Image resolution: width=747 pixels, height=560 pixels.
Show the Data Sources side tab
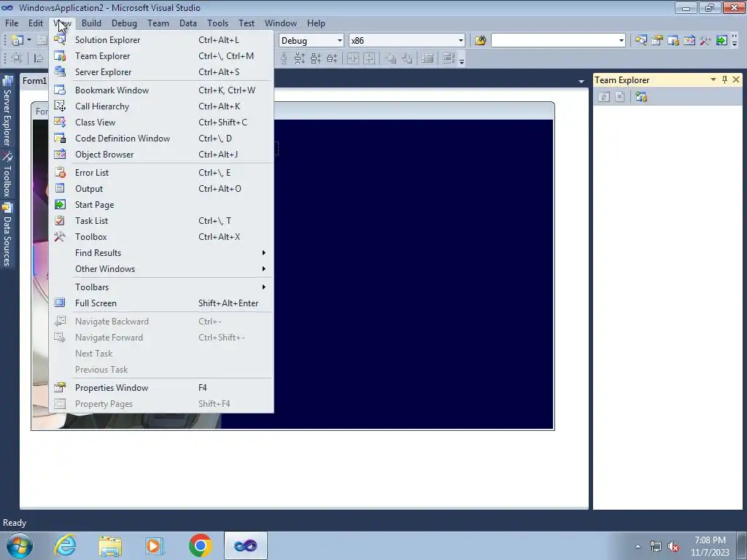pos(7,234)
